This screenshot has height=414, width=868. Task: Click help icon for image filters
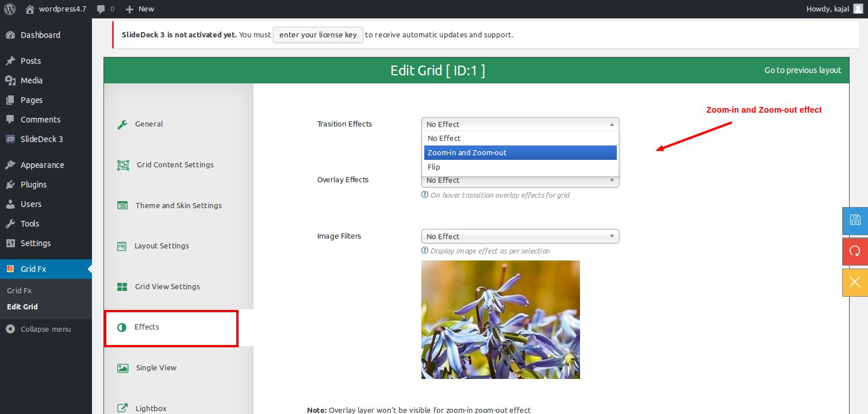tap(425, 251)
